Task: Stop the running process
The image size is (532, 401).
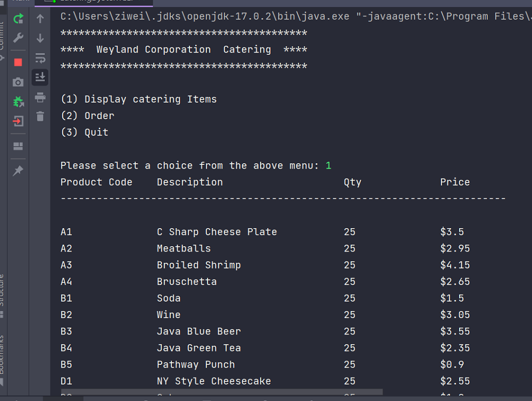Action: (18, 62)
